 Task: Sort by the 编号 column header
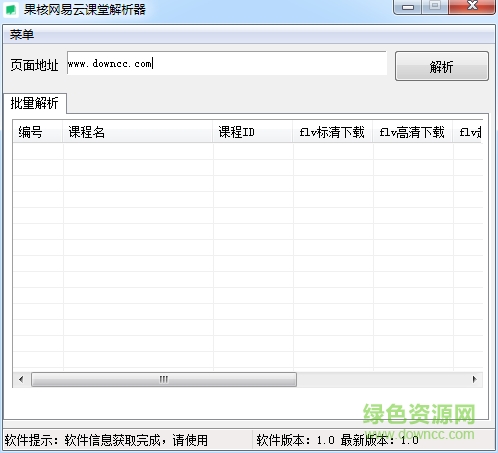point(38,132)
